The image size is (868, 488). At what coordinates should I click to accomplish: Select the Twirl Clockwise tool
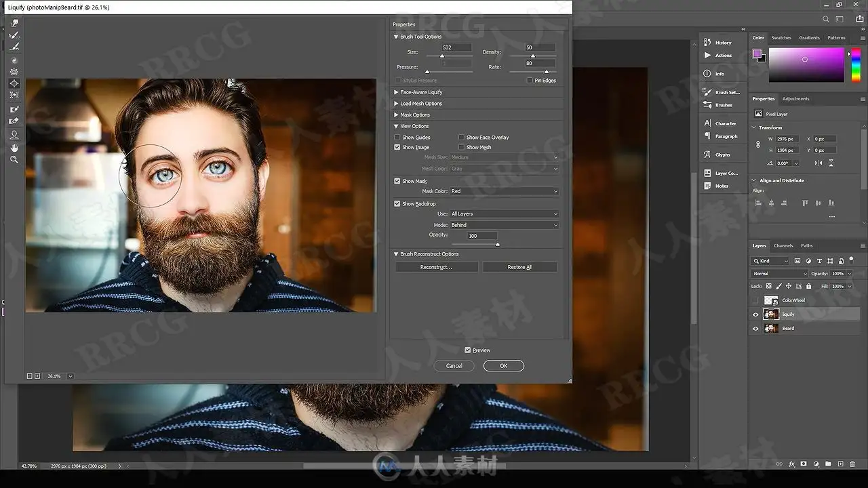point(14,60)
